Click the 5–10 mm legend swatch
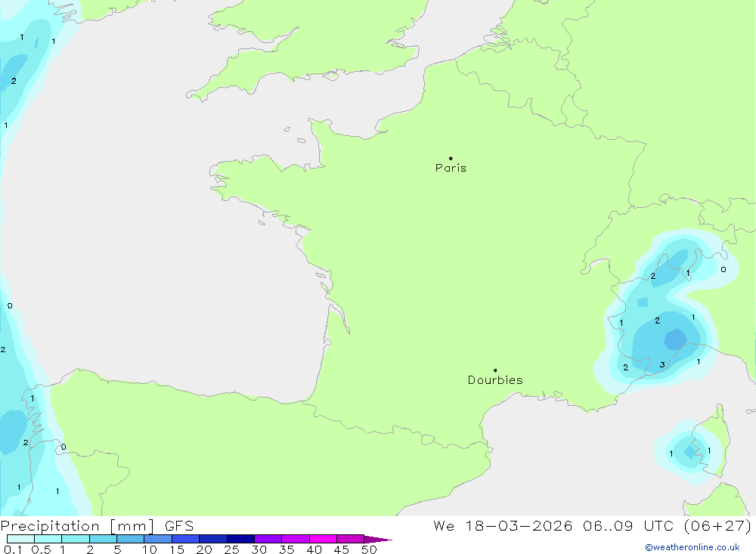Screen dimensions: 756x554 (131, 539)
